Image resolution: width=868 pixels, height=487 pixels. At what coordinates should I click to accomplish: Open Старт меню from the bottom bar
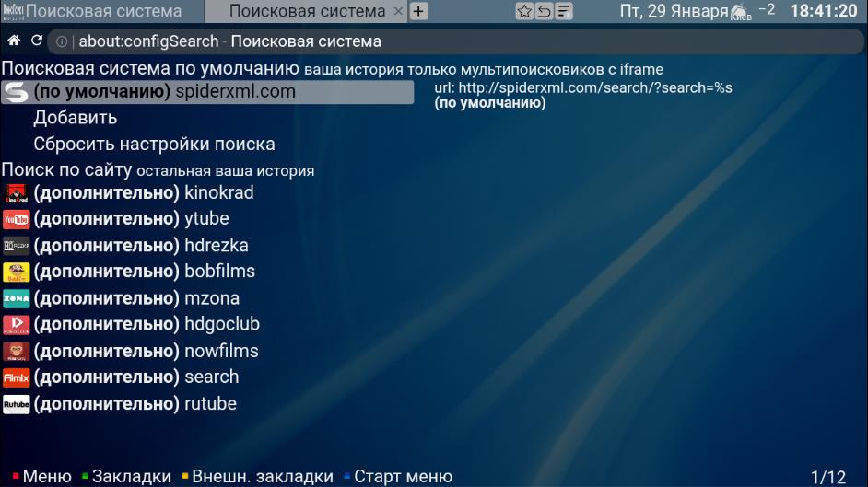tap(403, 476)
